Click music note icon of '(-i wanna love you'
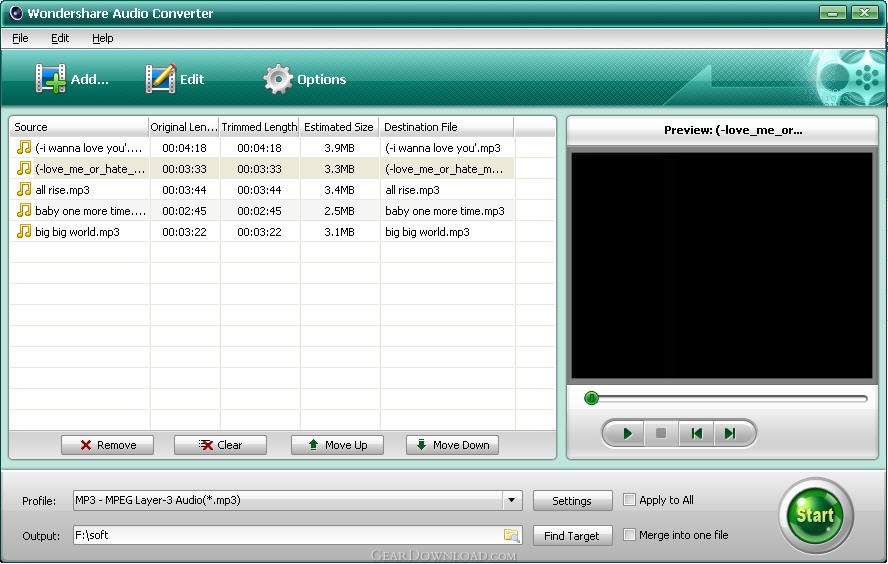Screen dimensions: 888x564 24,147
